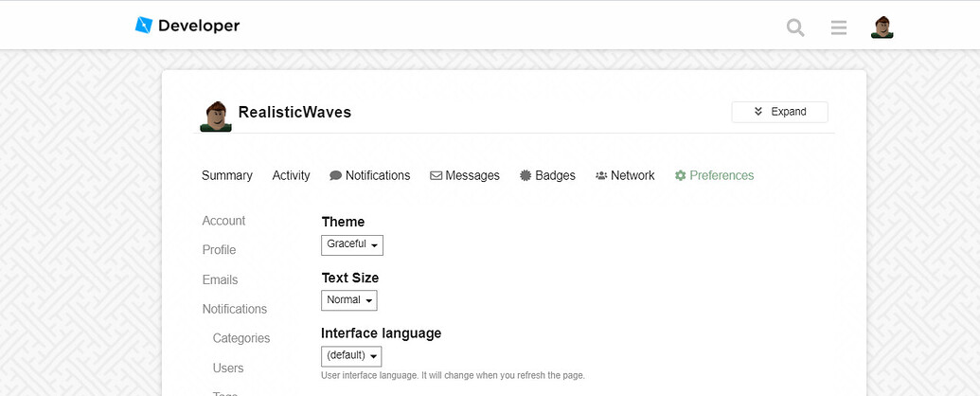
Task: Open Users preferences in sidebar
Action: click(x=228, y=368)
